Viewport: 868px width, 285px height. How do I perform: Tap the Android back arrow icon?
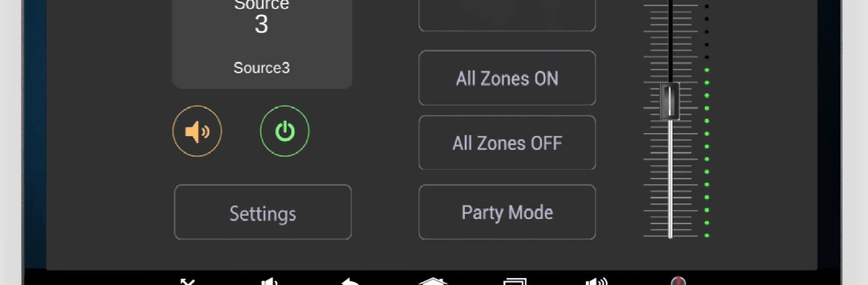tap(350, 281)
